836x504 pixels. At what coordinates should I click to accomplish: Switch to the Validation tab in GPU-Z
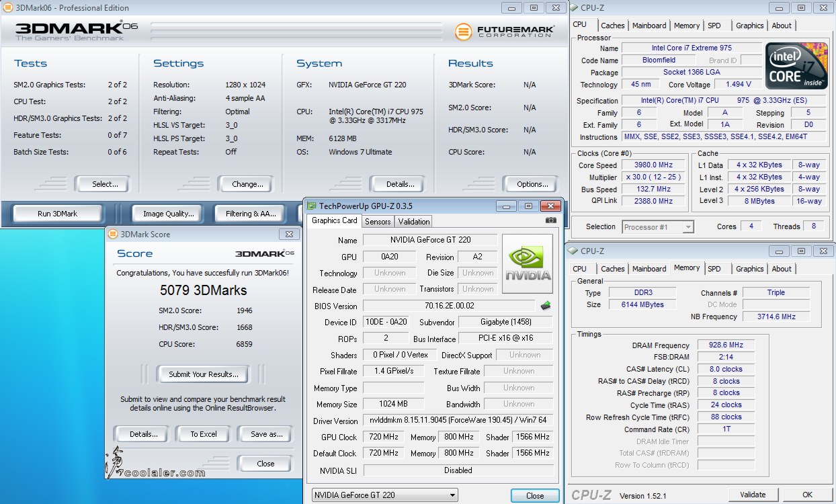(x=414, y=221)
